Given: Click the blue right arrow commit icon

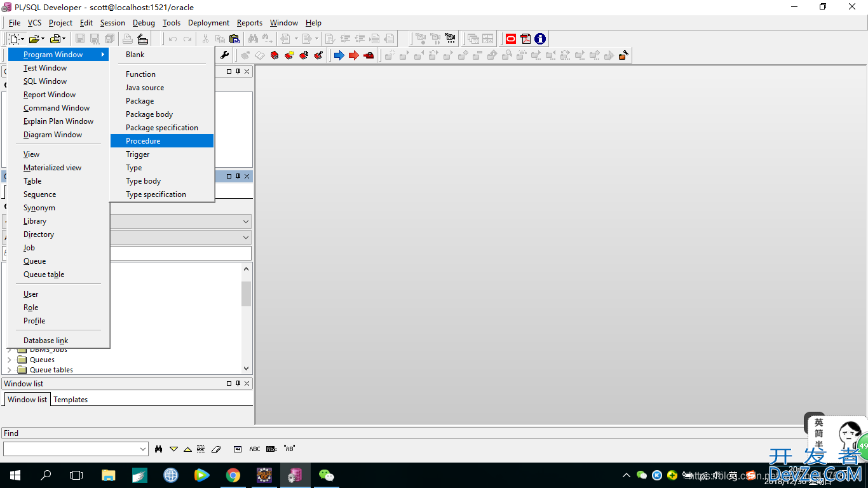Looking at the screenshot, I should [x=339, y=55].
